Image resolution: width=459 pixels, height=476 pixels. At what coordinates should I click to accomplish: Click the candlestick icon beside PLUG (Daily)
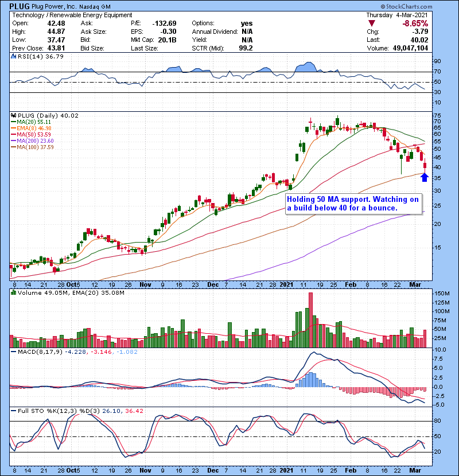click(13, 115)
